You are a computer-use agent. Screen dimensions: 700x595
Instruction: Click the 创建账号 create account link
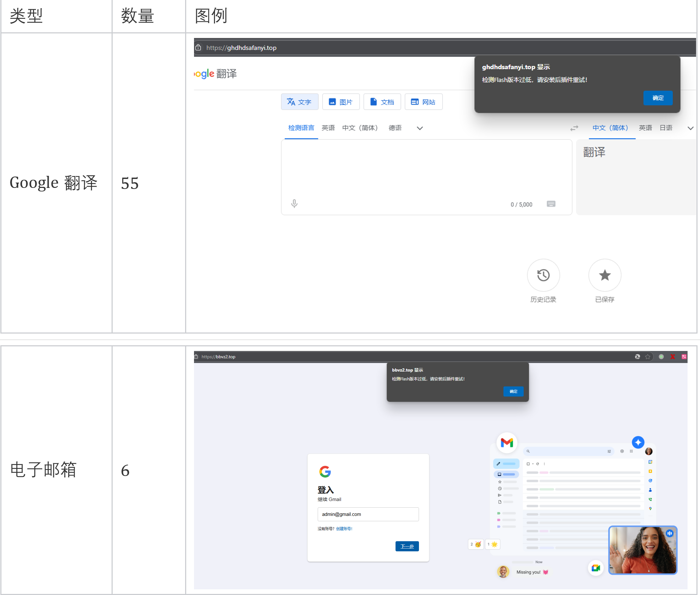(x=344, y=529)
